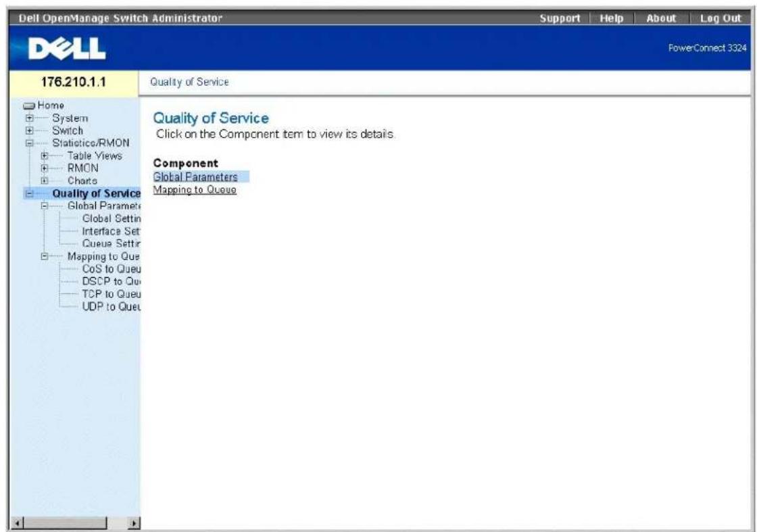Select Home in the navigation tree
The height and width of the screenshot is (532, 757).
(x=51, y=105)
